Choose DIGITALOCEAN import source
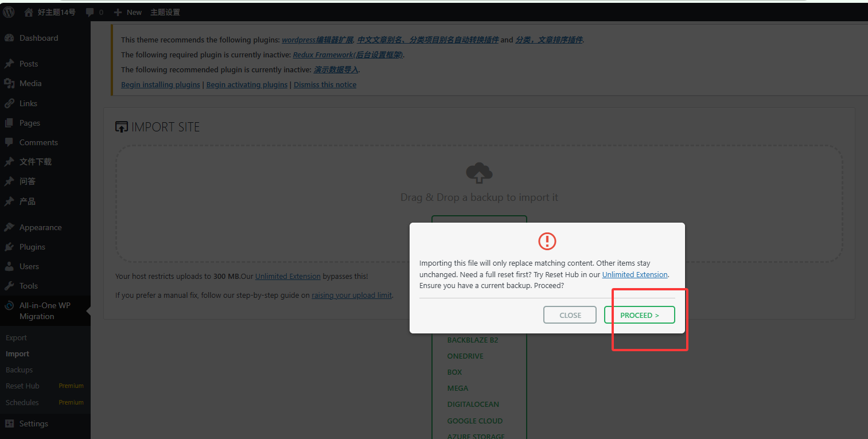 tap(473, 405)
